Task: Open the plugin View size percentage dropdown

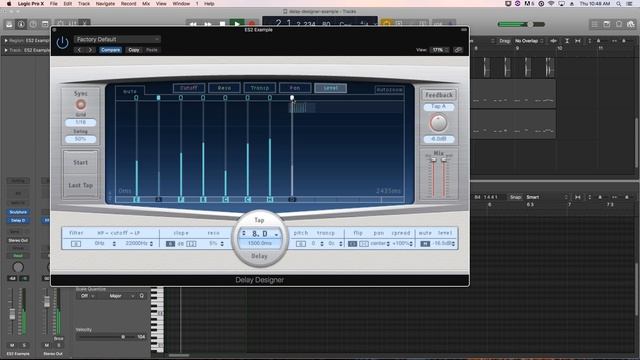Action: (440, 50)
